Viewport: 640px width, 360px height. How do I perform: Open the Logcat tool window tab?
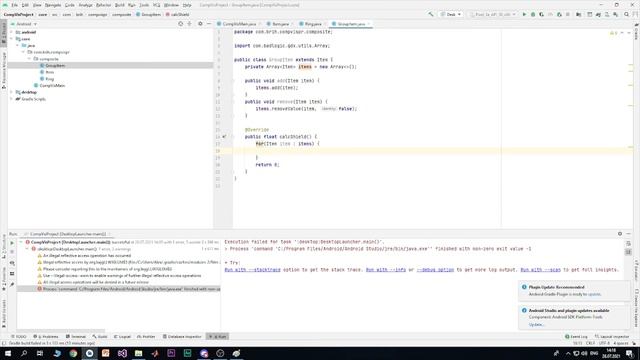(122, 337)
